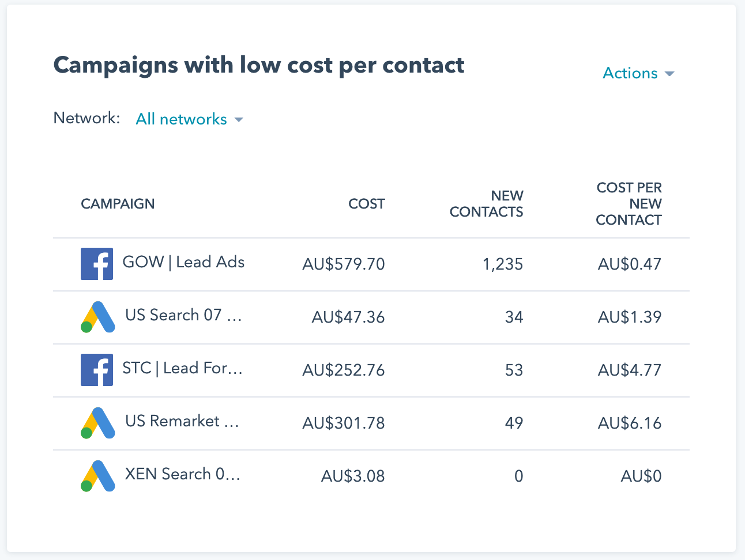The width and height of the screenshot is (745, 560).
Task: Click the COST PER NEW CONTACT header
Action: [x=629, y=203]
